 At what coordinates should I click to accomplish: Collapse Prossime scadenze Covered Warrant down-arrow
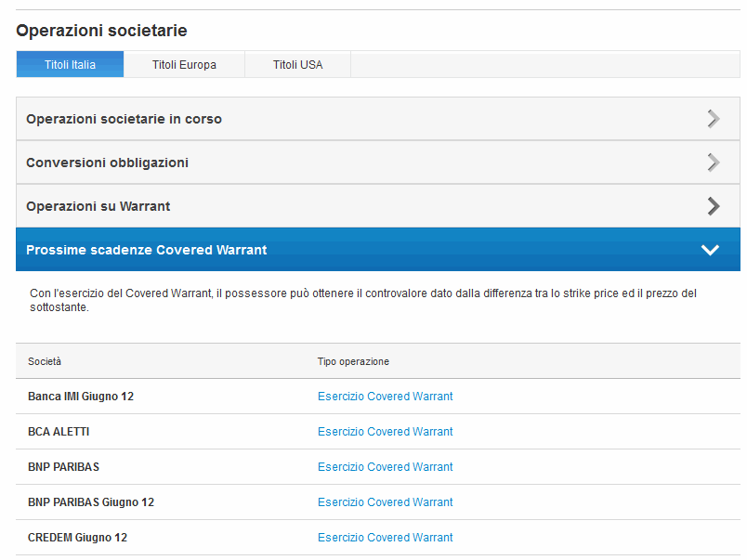[711, 250]
